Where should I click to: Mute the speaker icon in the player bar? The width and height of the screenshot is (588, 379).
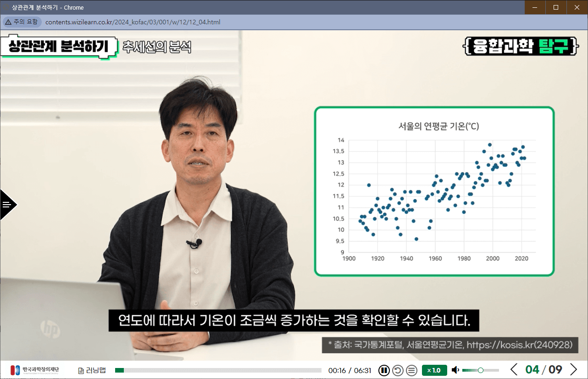pyautogui.click(x=455, y=370)
